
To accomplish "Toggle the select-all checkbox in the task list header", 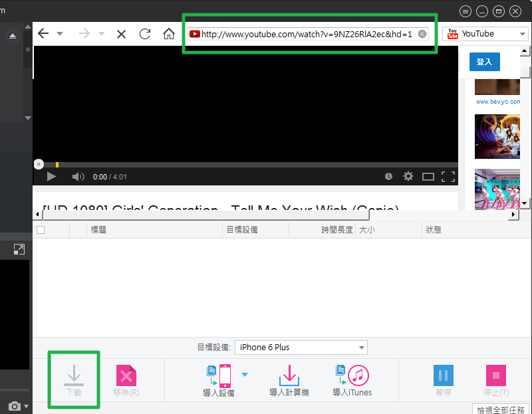I will (41, 230).
